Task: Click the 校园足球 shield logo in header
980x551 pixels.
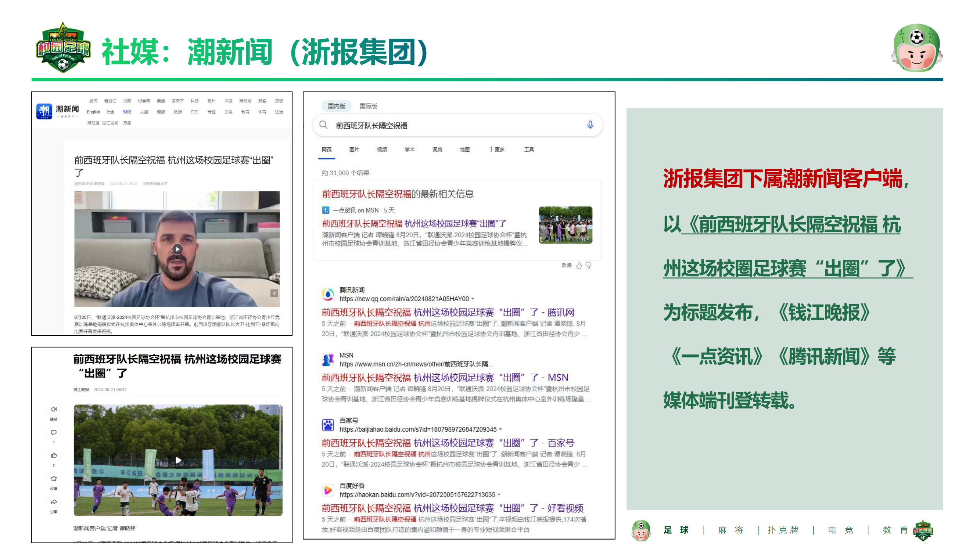Action: (63, 47)
